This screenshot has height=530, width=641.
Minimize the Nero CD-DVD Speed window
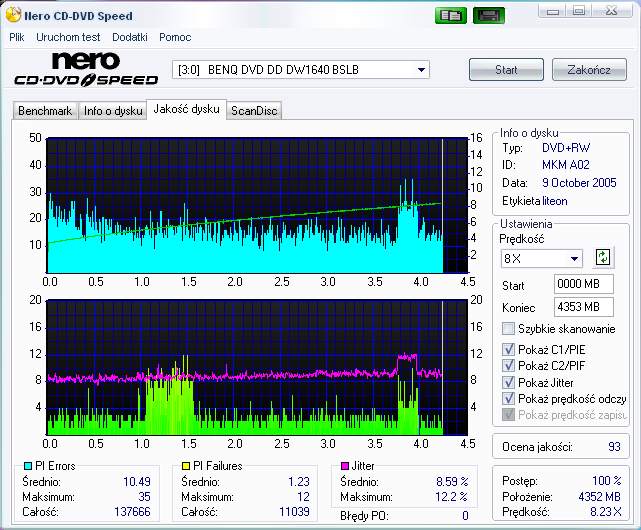(553, 11)
